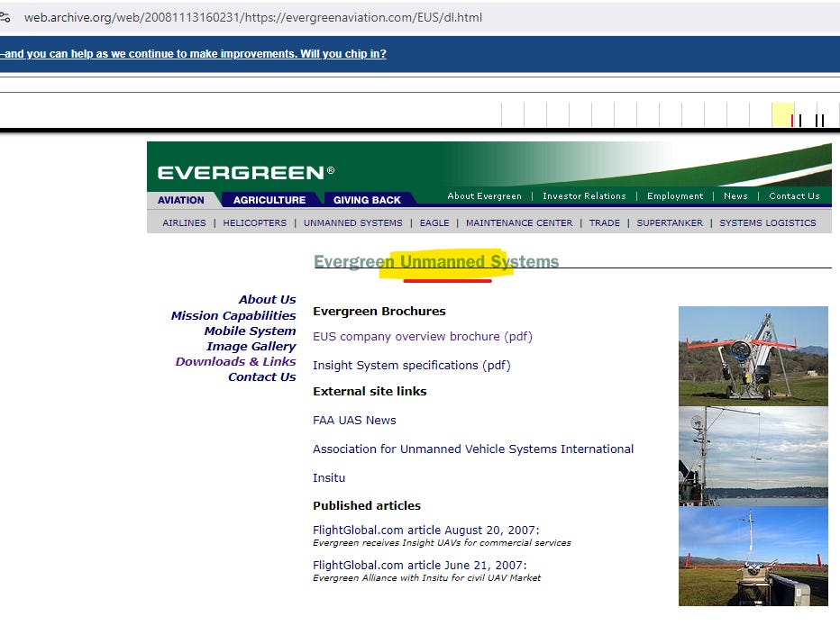Follow the Insitu external link

click(x=329, y=477)
